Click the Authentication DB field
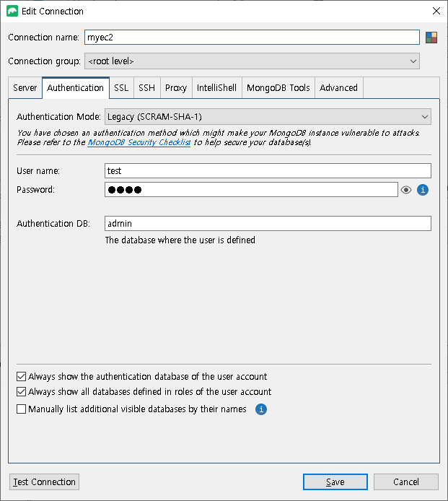This screenshot has width=448, height=501. [268, 223]
